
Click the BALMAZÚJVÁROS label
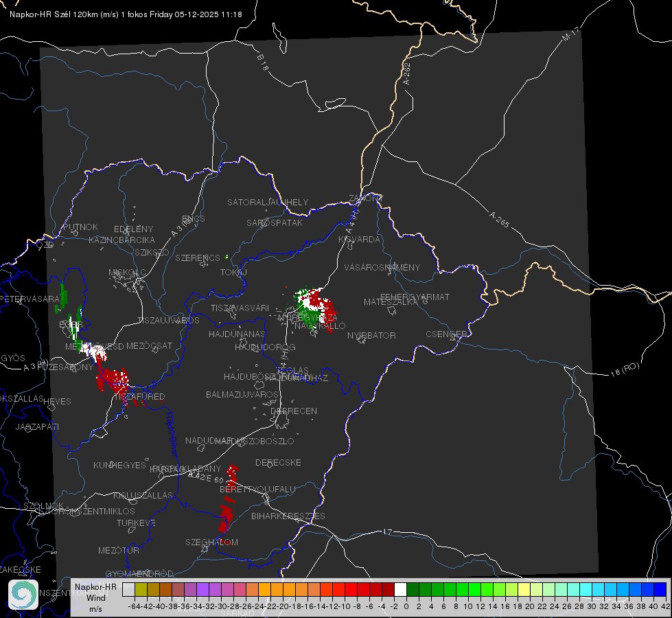pyautogui.click(x=242, y=394)
